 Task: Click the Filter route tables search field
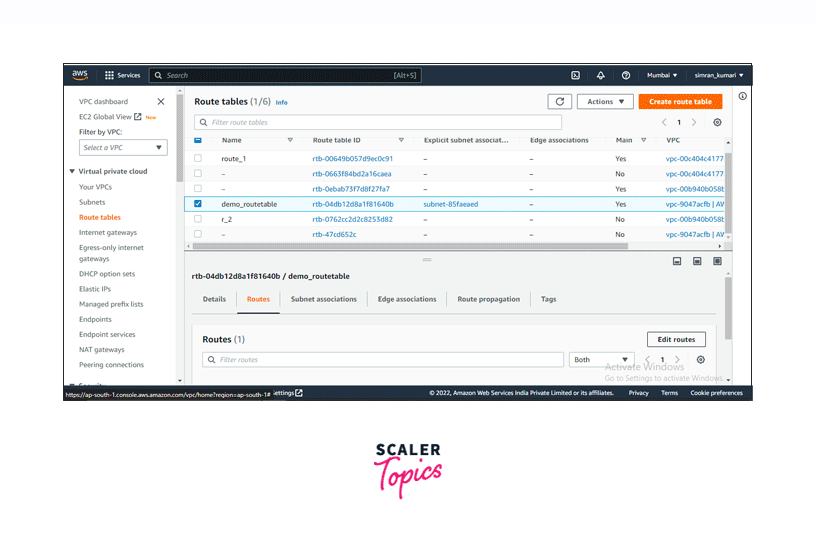pyautogui.click(x=378, y=122)
